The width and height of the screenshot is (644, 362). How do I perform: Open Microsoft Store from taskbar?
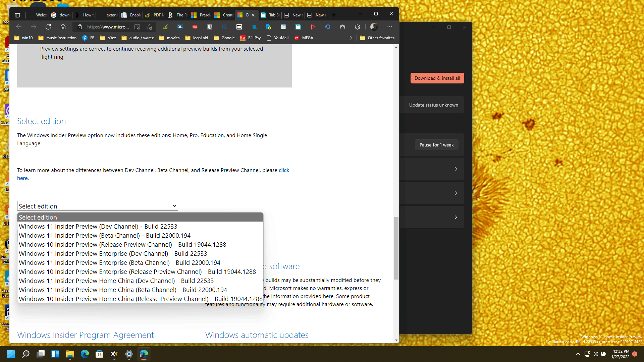(99, 354)
